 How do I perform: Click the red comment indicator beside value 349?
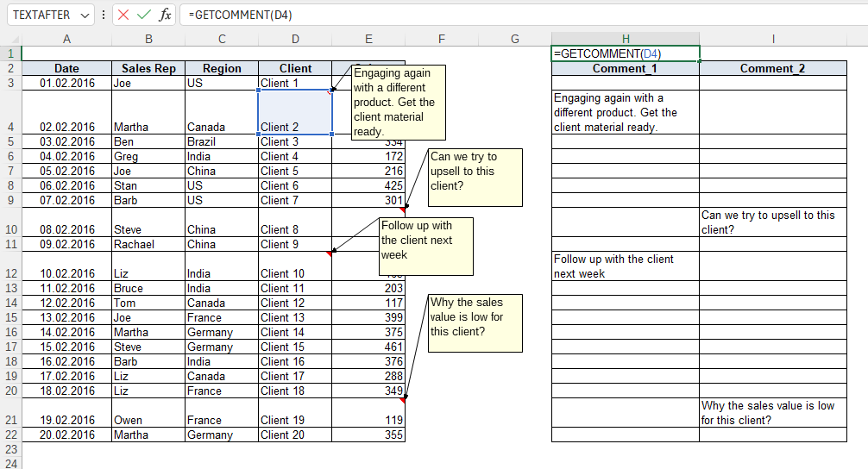(x=402, y=399)
